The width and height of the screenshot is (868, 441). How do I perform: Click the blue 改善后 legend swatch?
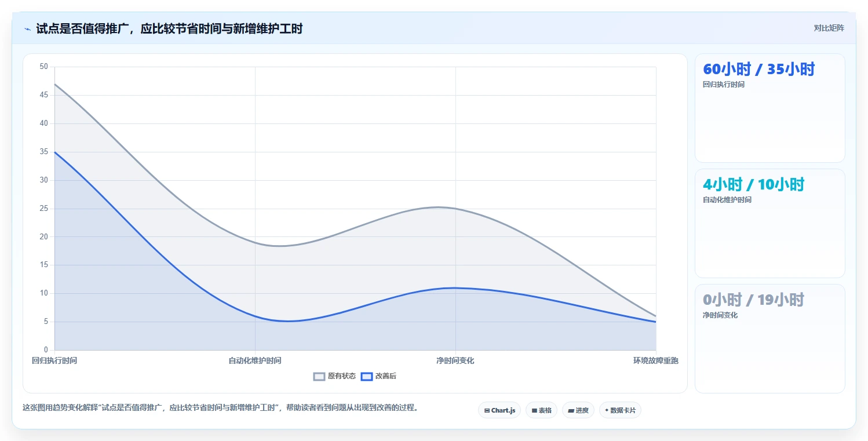366,376
